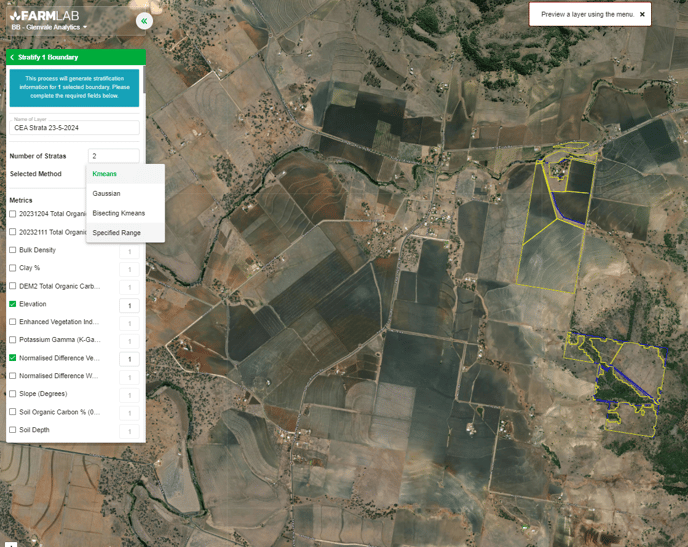Screen dimensions: 688x547
Task: Click the back arrow beside Stratify 1 Boundary
Action: (x=12, y=57)
